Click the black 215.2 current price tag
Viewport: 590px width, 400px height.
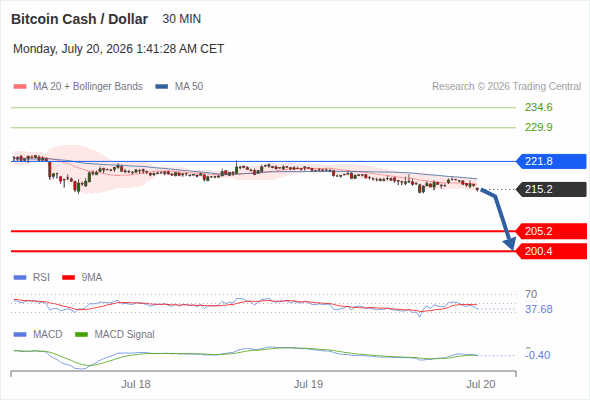(551, 189)
